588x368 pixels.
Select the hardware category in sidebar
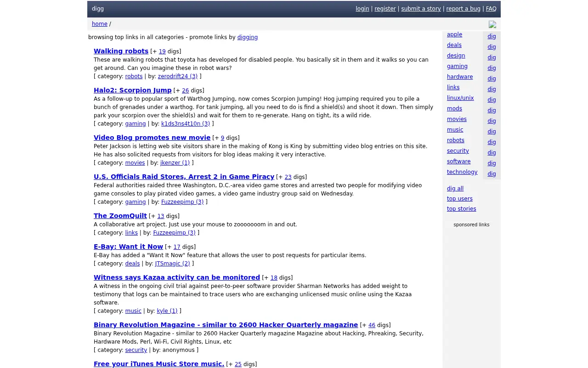pyautogui.click(x=460, y=77)
